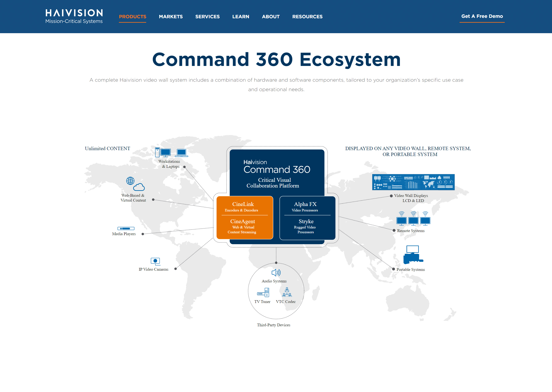Click the 'TV Tuner' label

point(262,302)
